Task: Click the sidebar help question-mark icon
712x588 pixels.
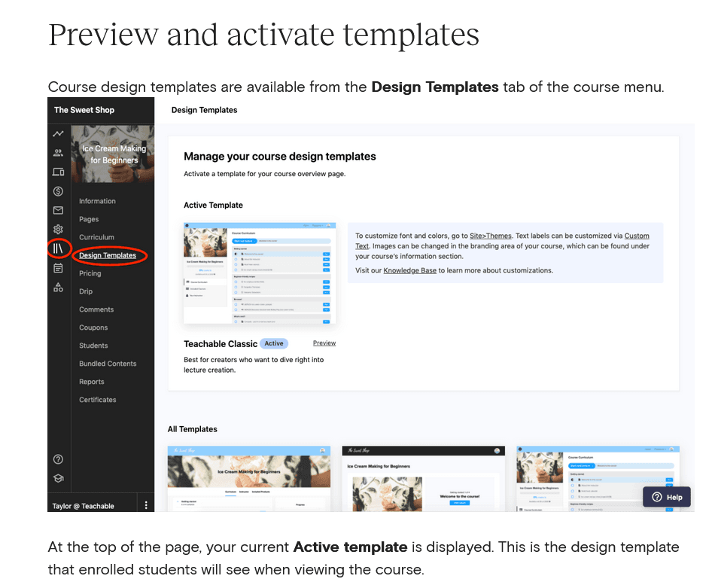Action: coord(58,459)
